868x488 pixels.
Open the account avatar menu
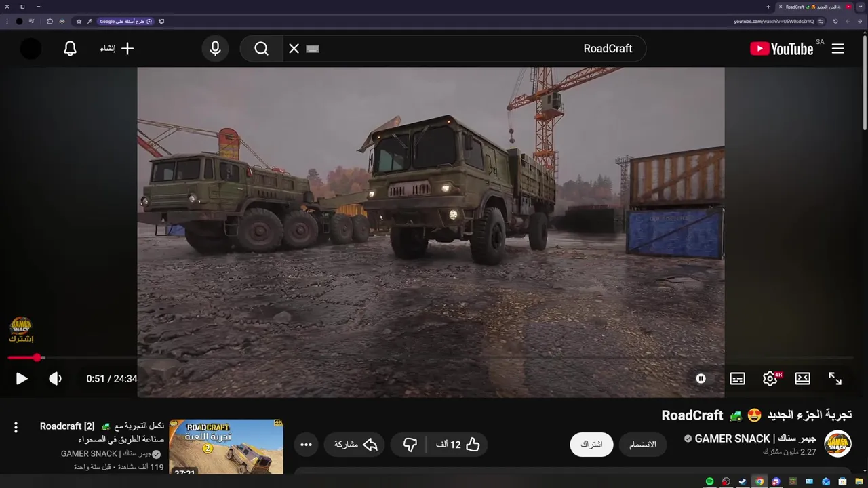pos(31,49)
